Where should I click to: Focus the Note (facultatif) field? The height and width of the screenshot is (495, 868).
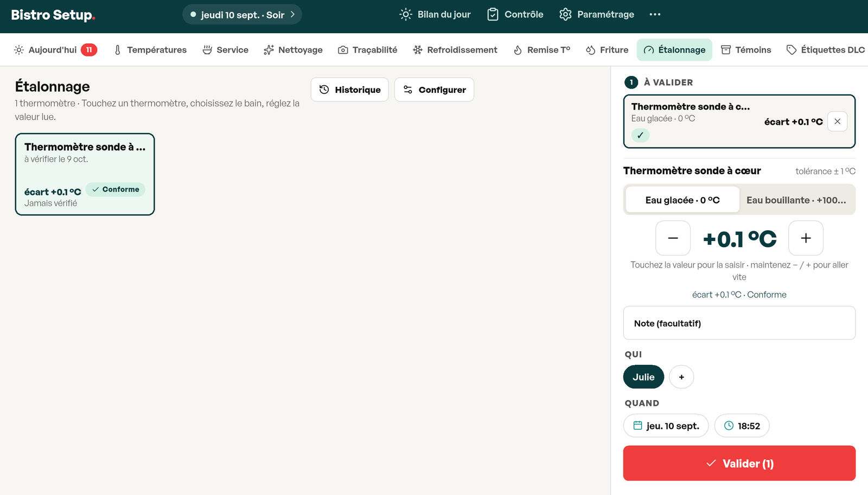[739, 323]
